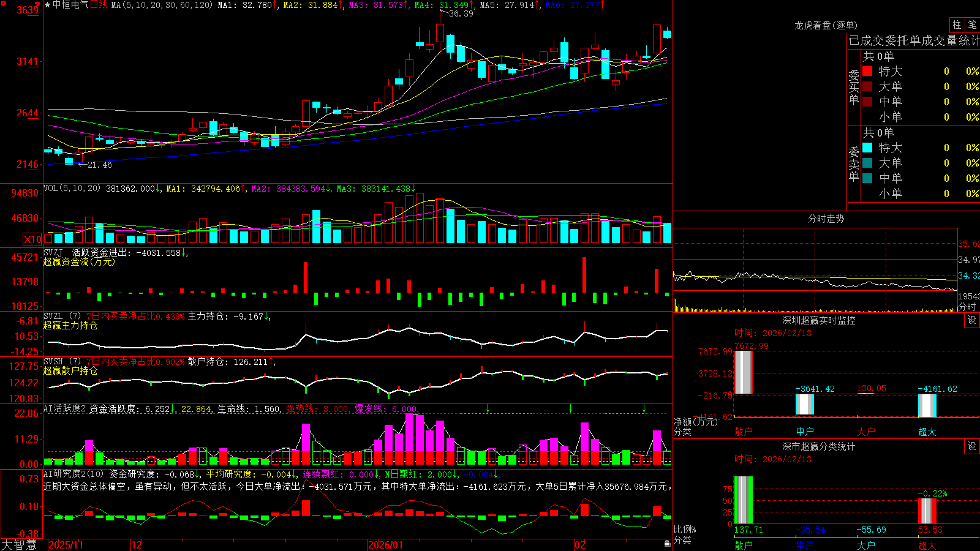
Task: Click the star icon before 中恒电气
Action: (x=48, y=5)
